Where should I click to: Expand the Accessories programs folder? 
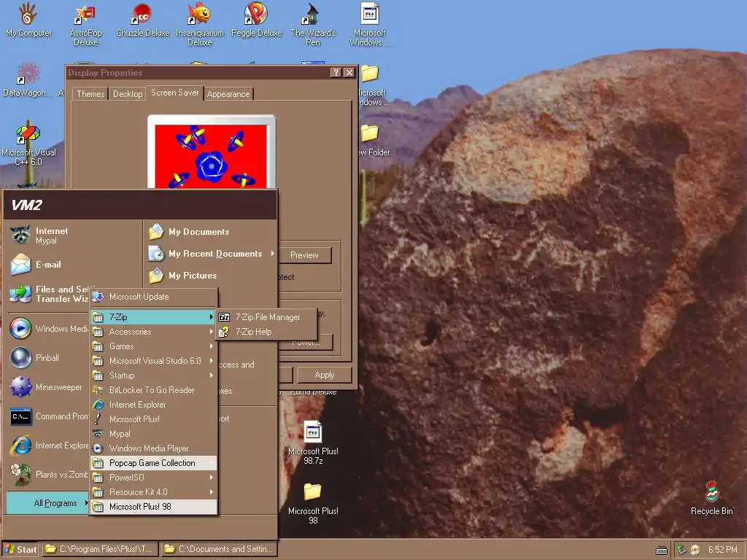pos(153,332)
